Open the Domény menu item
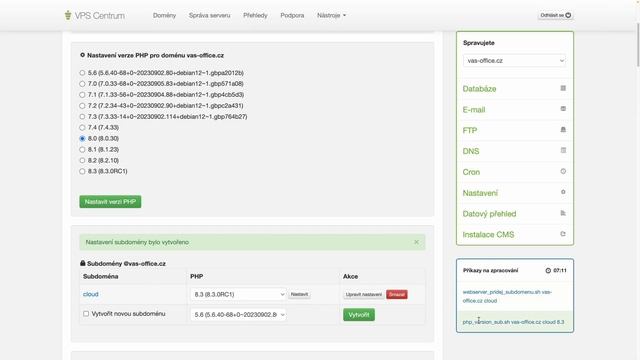The width and height of the screenshot is (640, 360). pyautogui.click(x=164, y=15)
